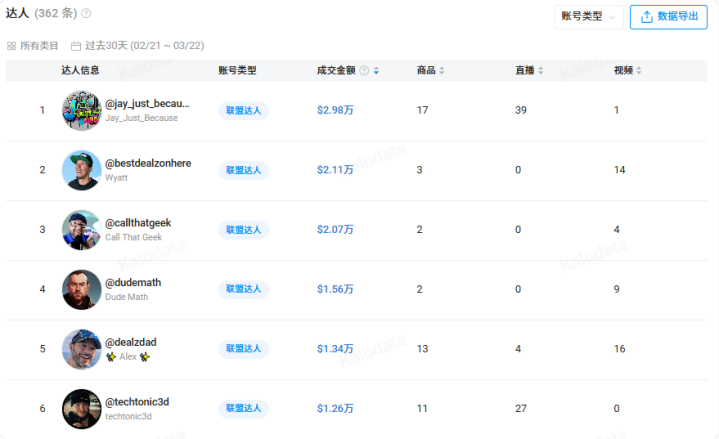Sort by 商品 column arrows
The height and width of the screenshot is (439, 719).
(442, 71)
